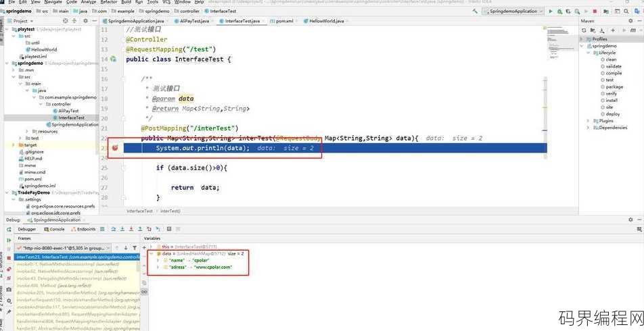Image resolution: width=644 pixels, height=331 pixels.
Task: Switch to Console tab in Debug panel
Action: pyautogui.click(x=54, y=229)
